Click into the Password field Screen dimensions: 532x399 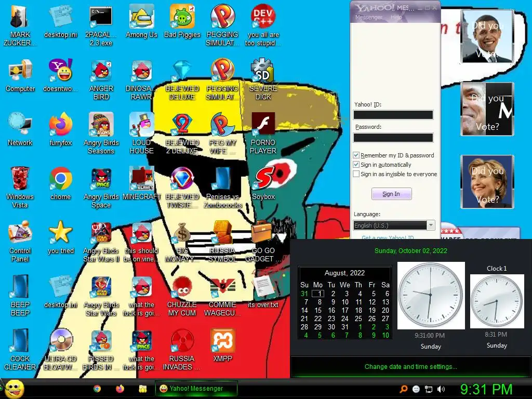(x=393, y=137)
